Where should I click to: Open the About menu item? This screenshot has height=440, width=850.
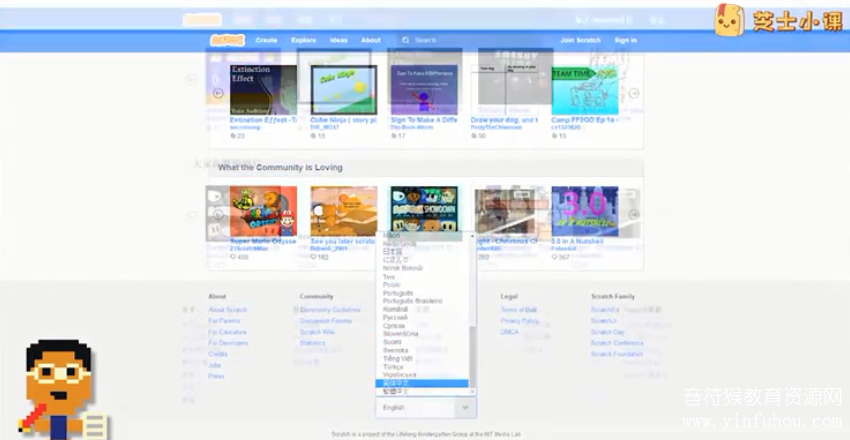(371, 40)
